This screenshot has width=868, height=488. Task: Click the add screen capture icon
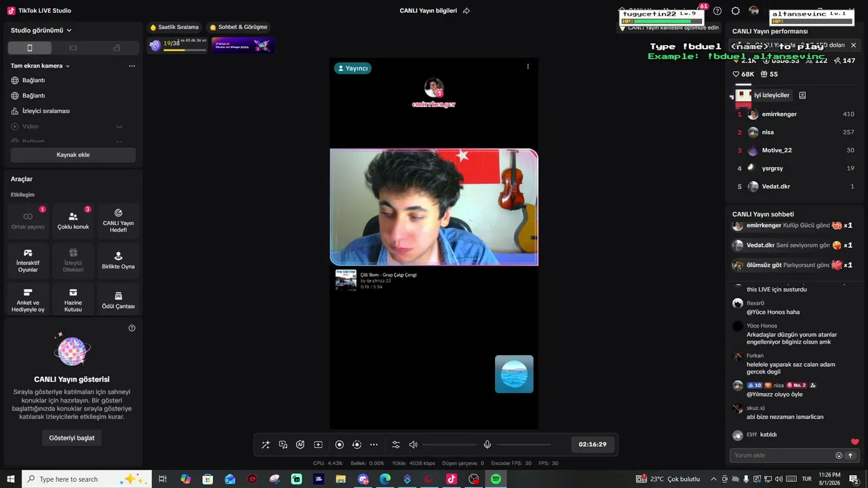click(318, 445)
